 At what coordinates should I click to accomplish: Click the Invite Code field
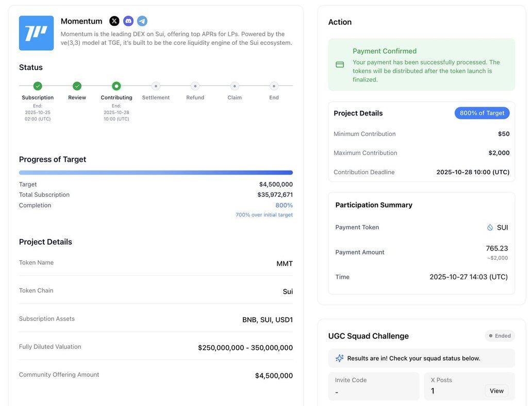coord(374,386)
